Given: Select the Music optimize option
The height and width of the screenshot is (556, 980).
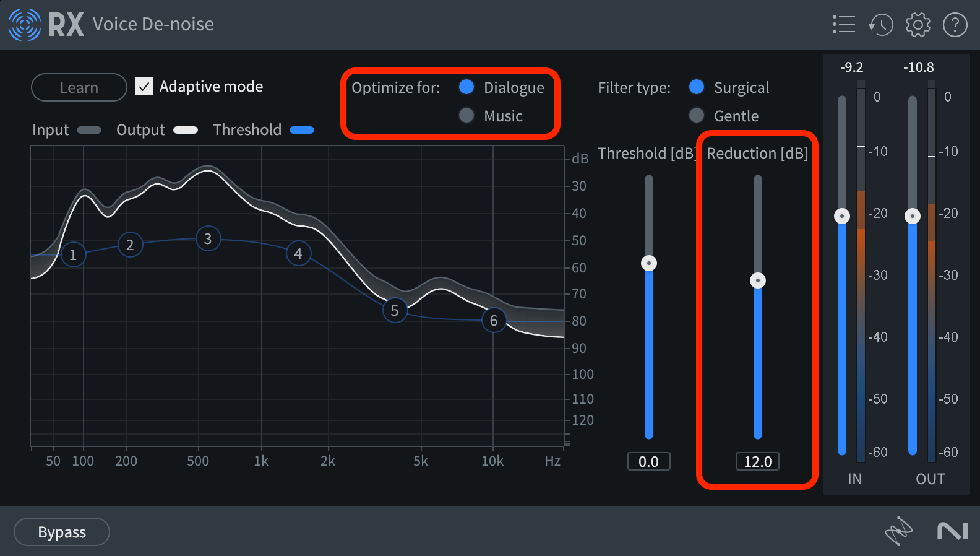Looking at the screenshot, I should 466,116.
